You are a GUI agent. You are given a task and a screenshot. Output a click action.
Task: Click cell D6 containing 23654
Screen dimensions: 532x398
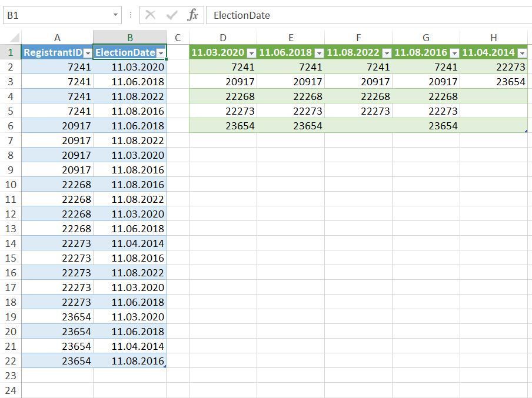coord(223,126)
